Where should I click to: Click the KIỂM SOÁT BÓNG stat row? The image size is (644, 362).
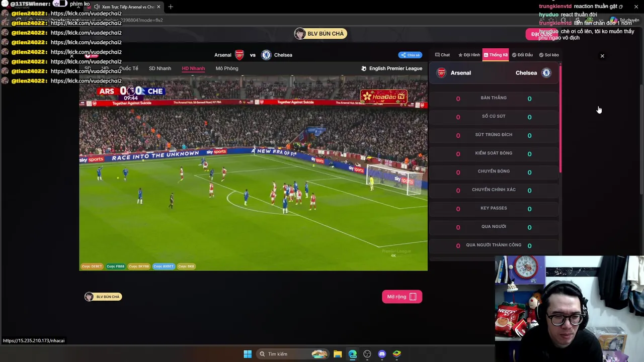pyautogui.click(x=494, y=154)
